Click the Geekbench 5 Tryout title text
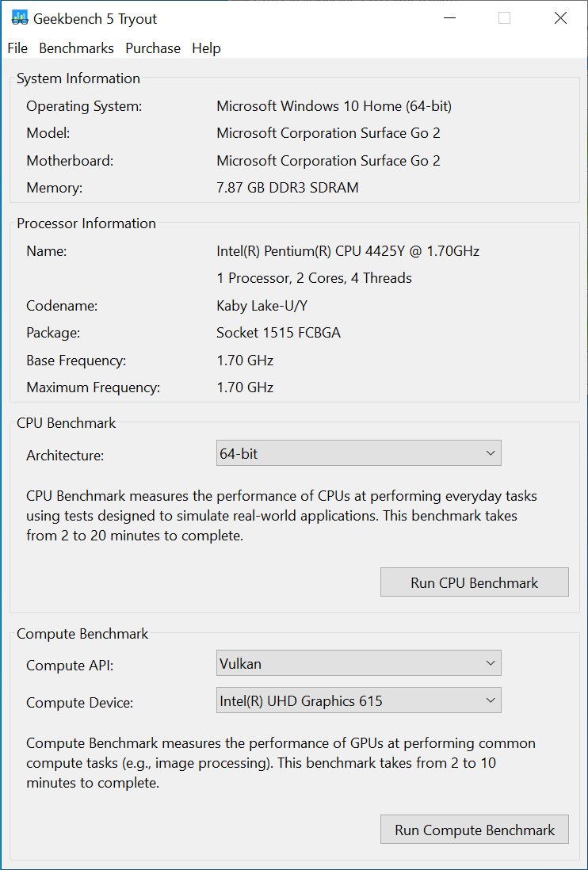 [95, 19]
